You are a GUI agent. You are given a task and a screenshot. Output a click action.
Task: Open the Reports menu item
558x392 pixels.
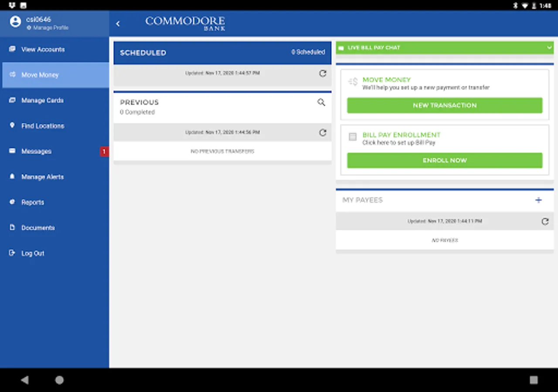[54, 202]
